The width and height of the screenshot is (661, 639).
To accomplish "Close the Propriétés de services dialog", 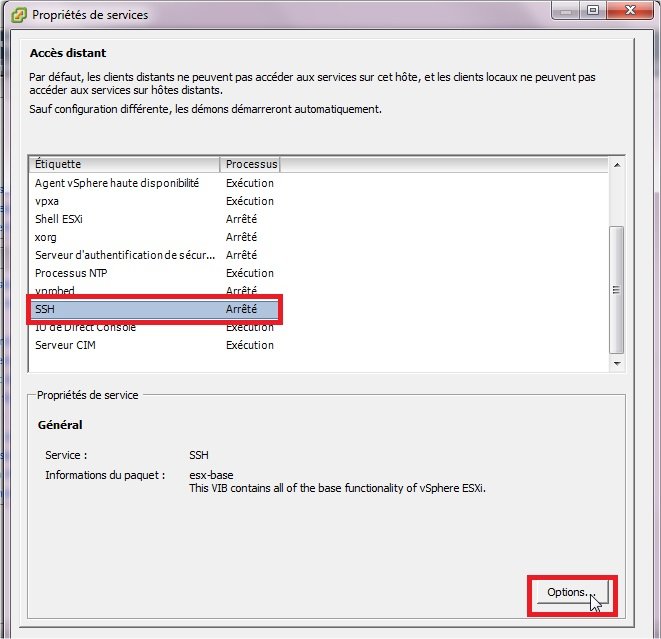I will [x=628, y=11].
